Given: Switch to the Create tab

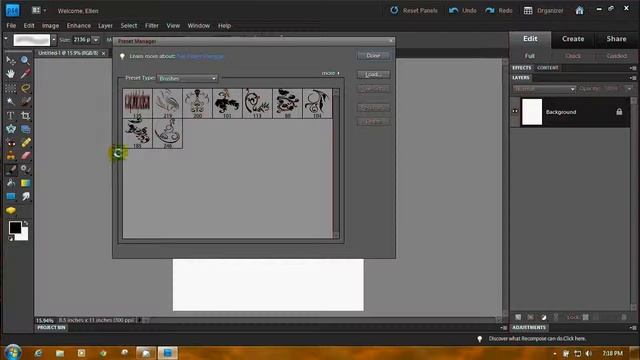Looking at the screenshot, I should coord(573,39).
